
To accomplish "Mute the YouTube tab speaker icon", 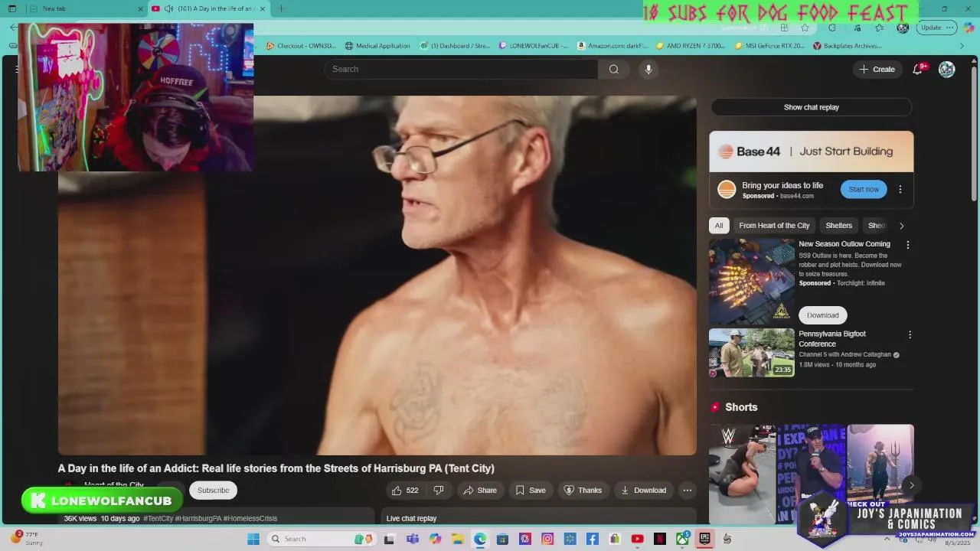I will pos(168,8).
